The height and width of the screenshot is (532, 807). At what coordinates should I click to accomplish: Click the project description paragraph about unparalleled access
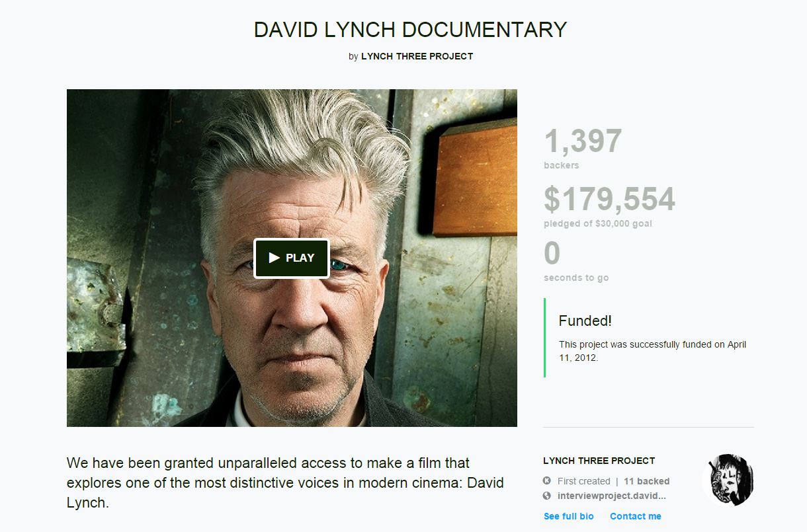click(285, 482)
